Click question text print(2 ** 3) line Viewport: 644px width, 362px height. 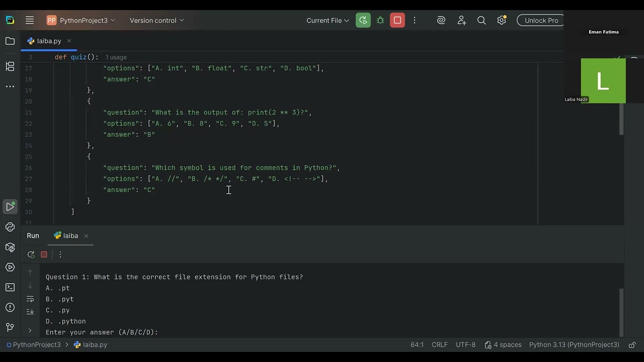(x=207, y=113)
